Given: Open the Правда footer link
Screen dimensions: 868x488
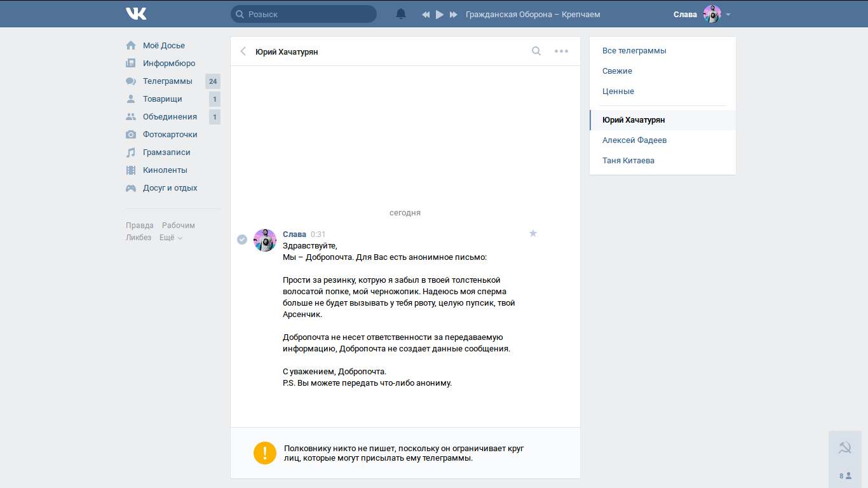Looking at the screenshot, I should coord(140,226).
